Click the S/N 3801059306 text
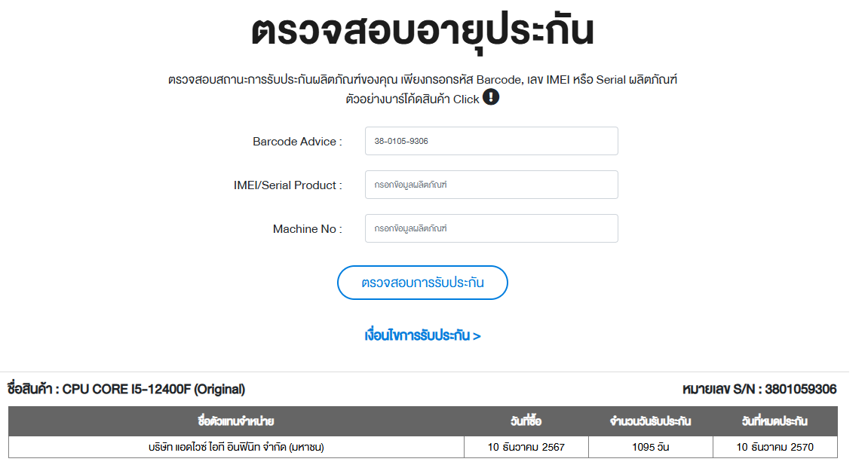 click(x=759, y=390)
